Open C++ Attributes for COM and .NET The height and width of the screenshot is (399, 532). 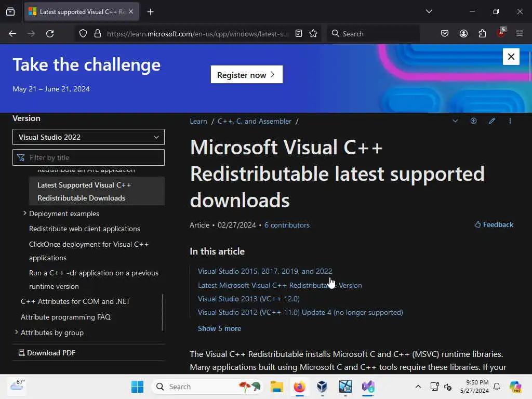75,301
